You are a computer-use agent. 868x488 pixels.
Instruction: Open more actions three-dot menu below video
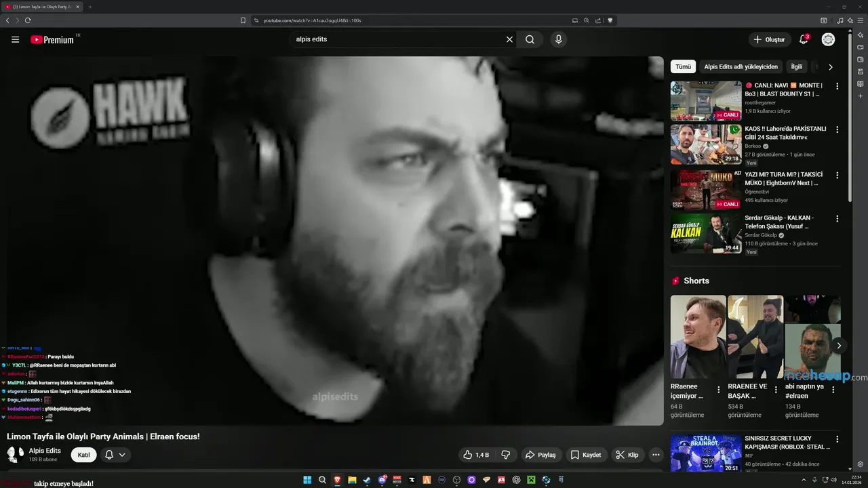[655, 455]
